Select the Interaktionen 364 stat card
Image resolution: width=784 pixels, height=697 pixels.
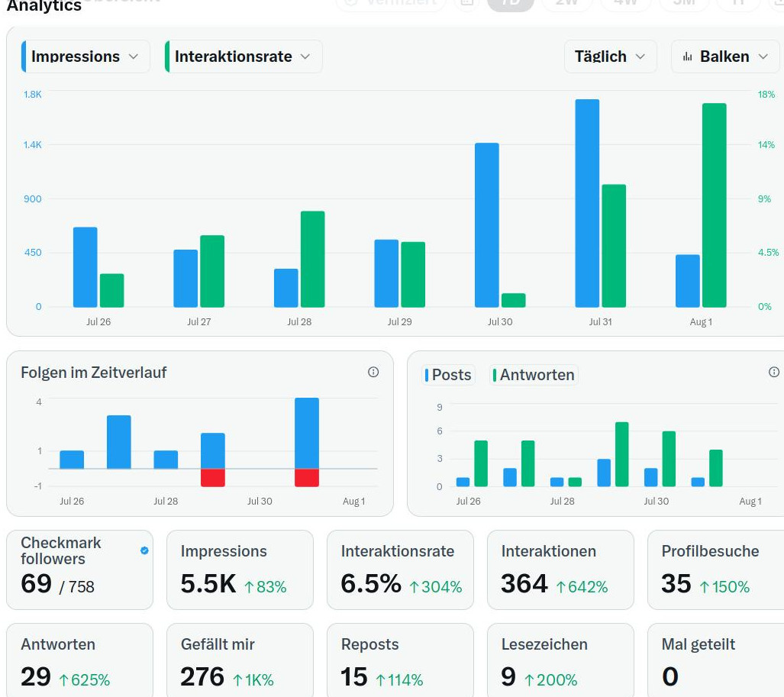pos(560,570)
